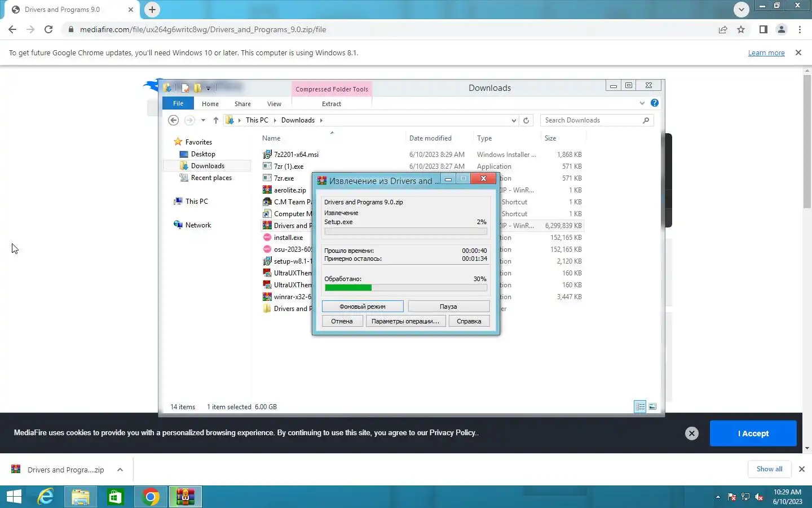The height and width of the screenshot is (508, 812).
Task: Select This PC in navigation pane
Action: tap(196, 202)
